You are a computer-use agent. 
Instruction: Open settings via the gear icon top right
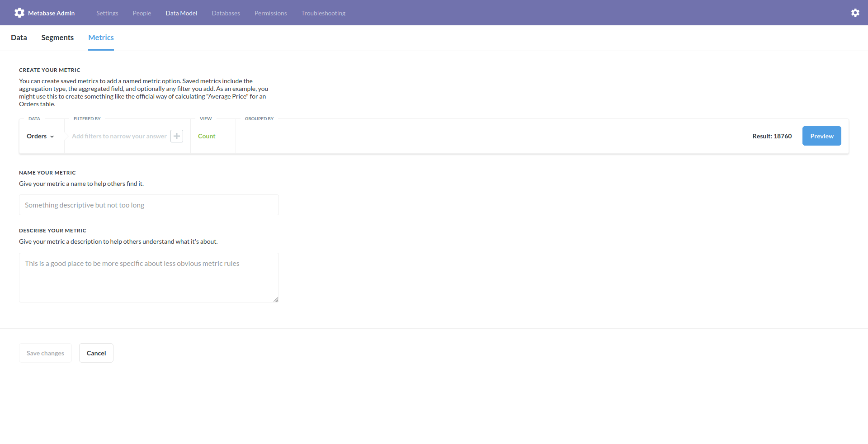[x=855, y=12]
